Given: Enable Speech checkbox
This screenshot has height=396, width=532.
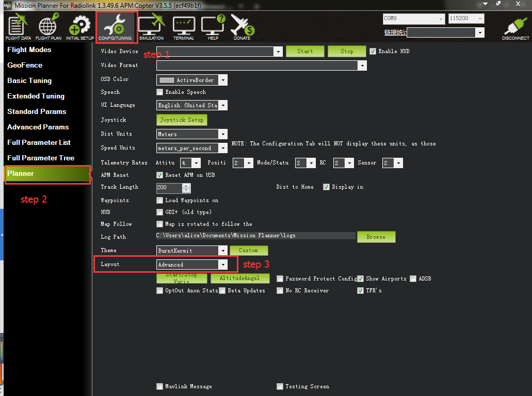Looking at the screenshot, I should coord(160,92).
